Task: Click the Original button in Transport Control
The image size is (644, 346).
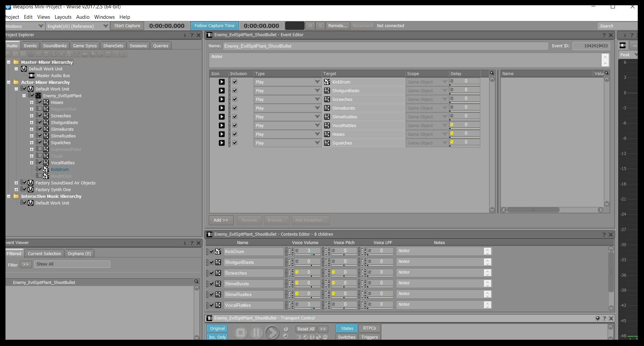Action: 217,329
